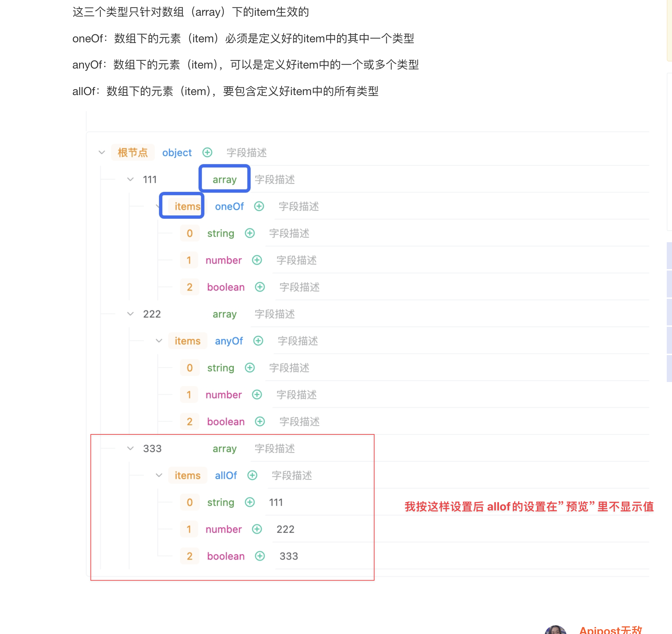Image resolution: width=672 pixels, height=634 pixels.
Task: Collapse the 222 array field
Action: coord(130,314)
